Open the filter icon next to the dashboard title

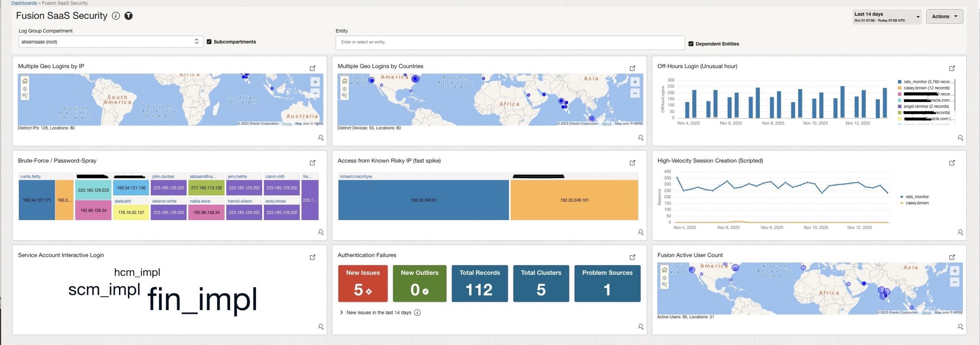pyautogui.click(x=129, y=16)
